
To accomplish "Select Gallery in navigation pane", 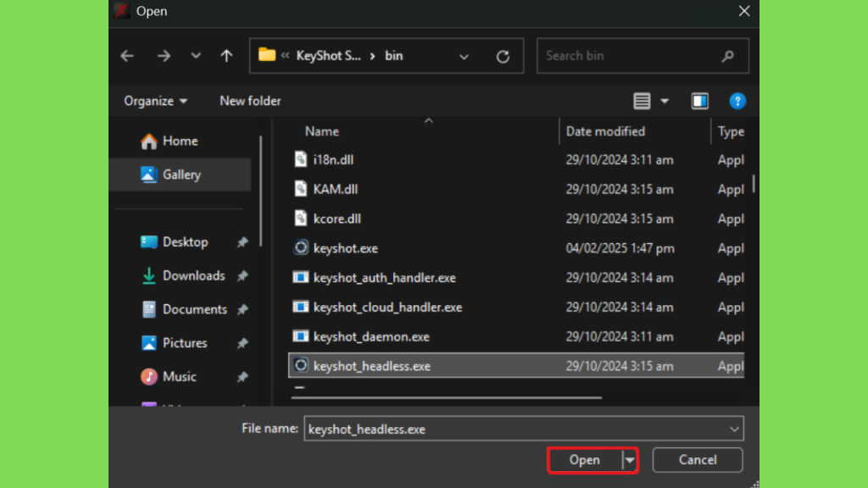I will pos(180,175).
